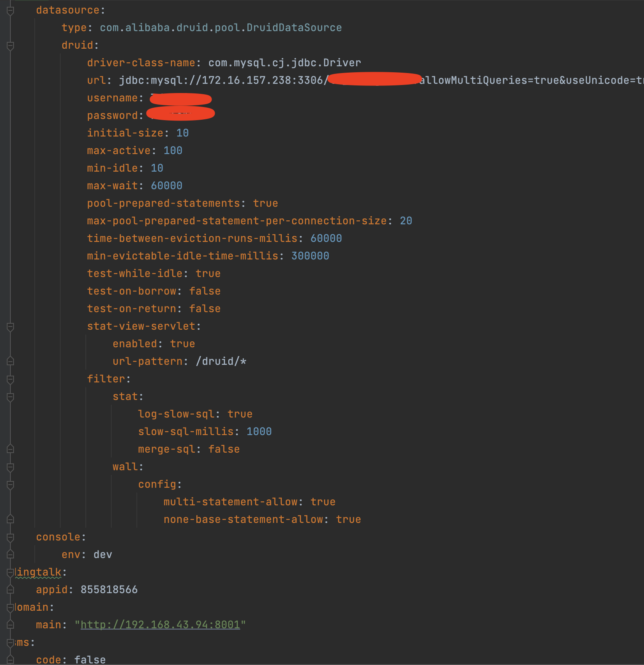Place cursor on com.mysql.cj.jdbc.Driver value
The height and width of the screenshot is (665, 644).
[x=284, y=63]
